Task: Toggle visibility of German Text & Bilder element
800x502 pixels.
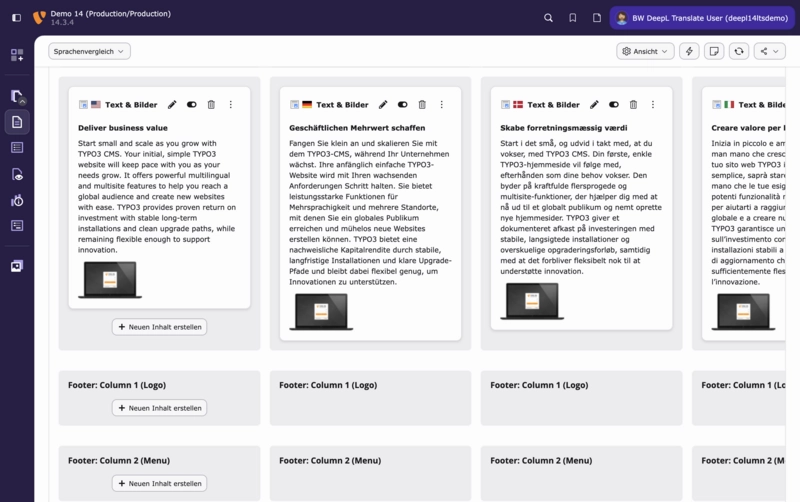Action: click(403, 105)
